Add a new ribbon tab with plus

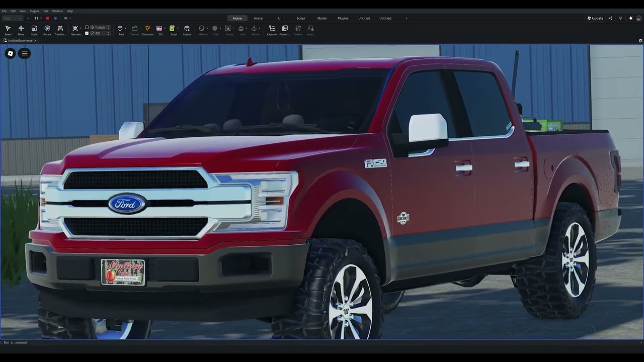point(407,18)
